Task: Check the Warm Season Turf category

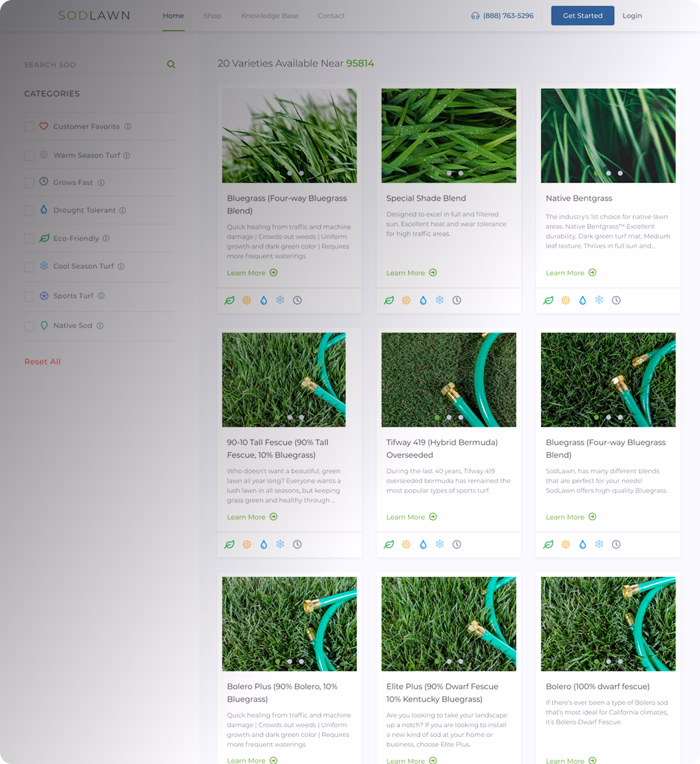Action: 29,155
